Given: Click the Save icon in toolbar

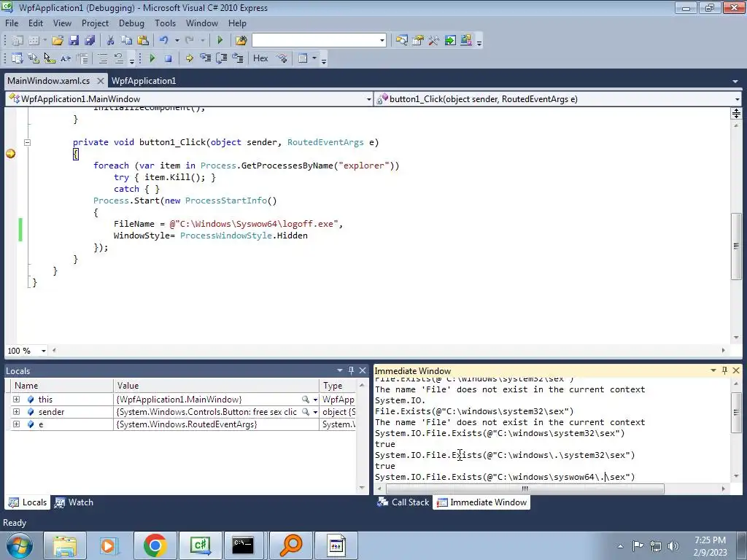Looking at the screenshot, I should 74,41.
